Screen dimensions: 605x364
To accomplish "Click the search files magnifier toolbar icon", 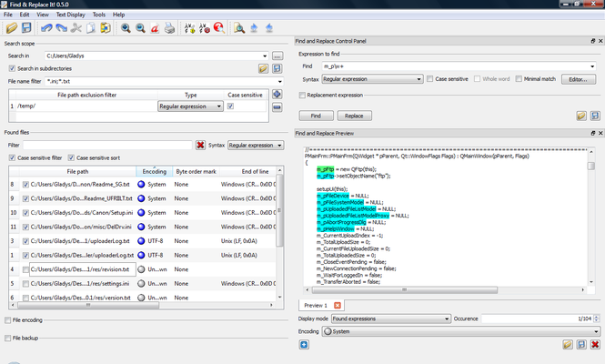I will click(239, 28).
